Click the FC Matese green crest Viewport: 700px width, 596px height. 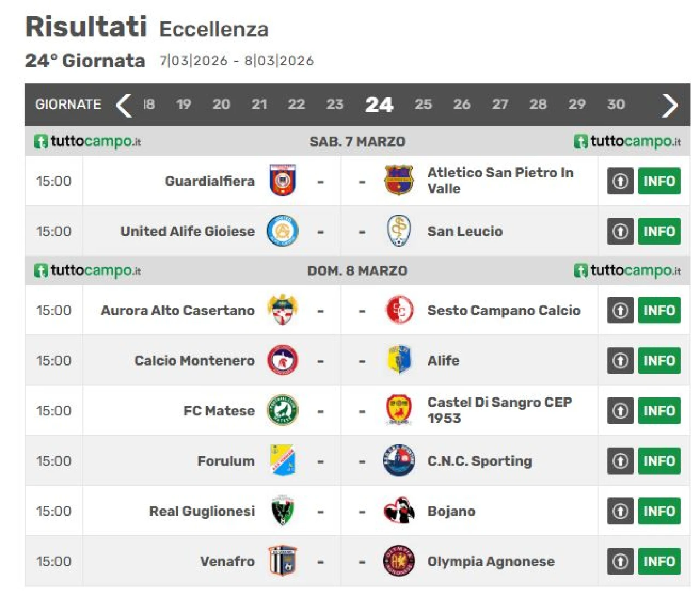[x=282, y=410]
